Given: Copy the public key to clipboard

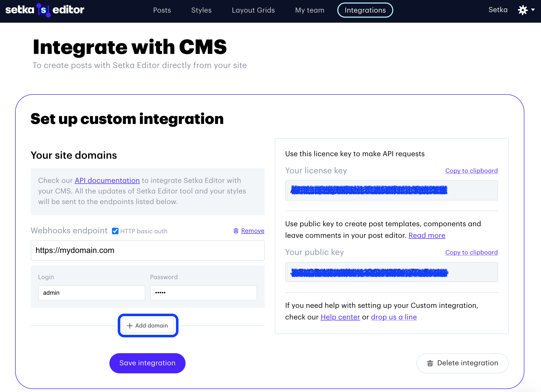Looking at the screenshot, I should pos(471,252).
